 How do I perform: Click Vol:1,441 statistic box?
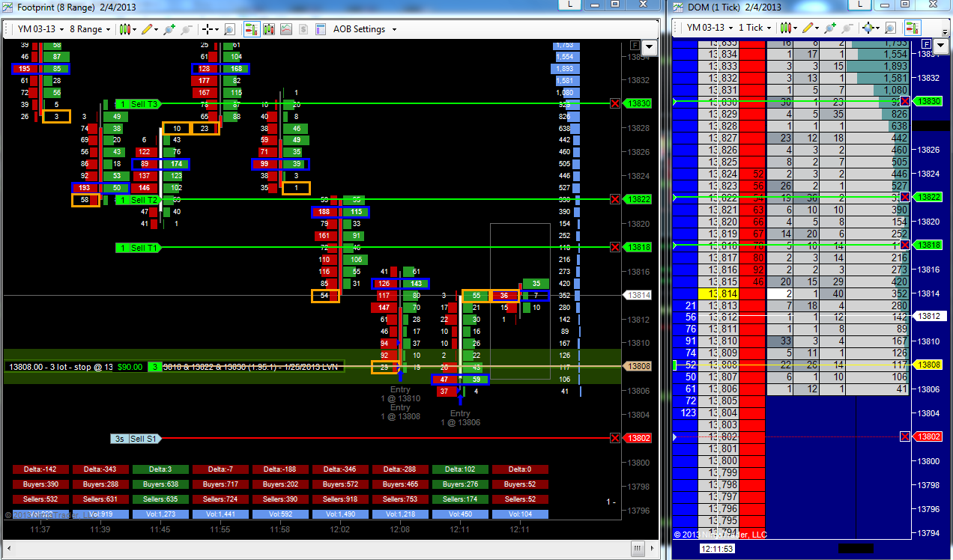click(220, 514)
